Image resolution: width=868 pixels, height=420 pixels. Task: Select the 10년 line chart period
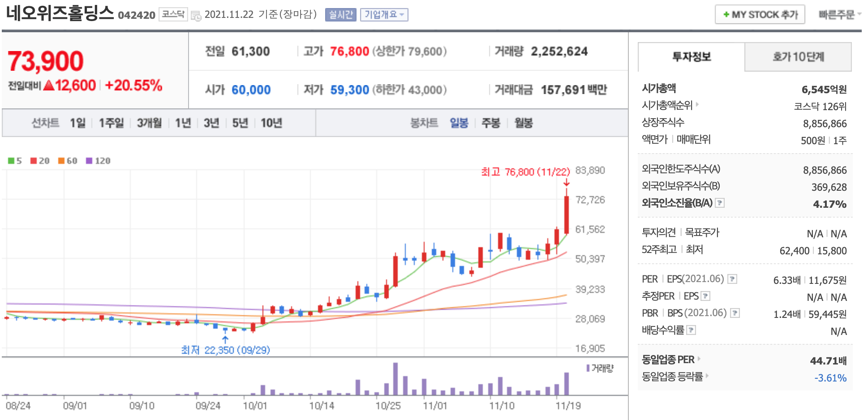tap(271, 123)
